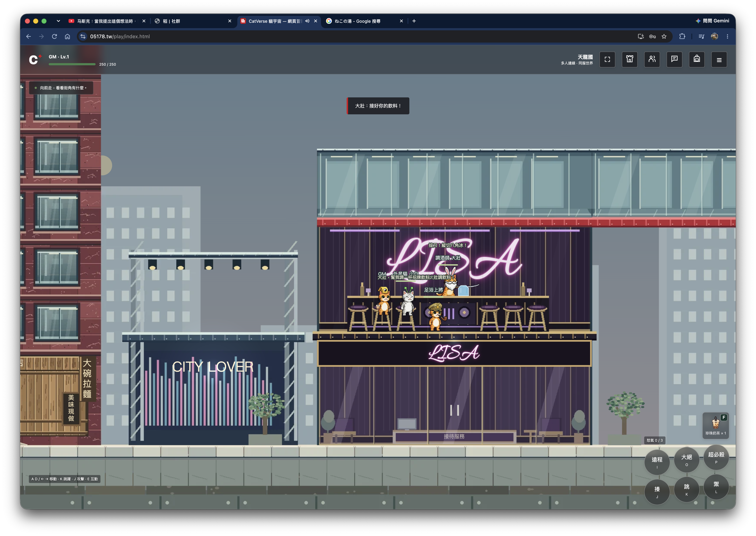Viewport: 756px width, 536px height.
Task: Toggle fullscreen mode in game HUD
Action: coord(607,59)
